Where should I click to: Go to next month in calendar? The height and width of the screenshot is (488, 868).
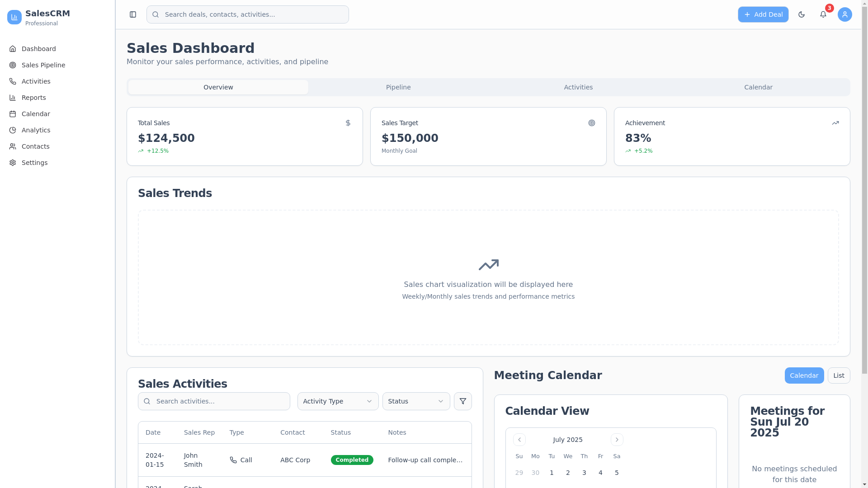tap(617, 440)
